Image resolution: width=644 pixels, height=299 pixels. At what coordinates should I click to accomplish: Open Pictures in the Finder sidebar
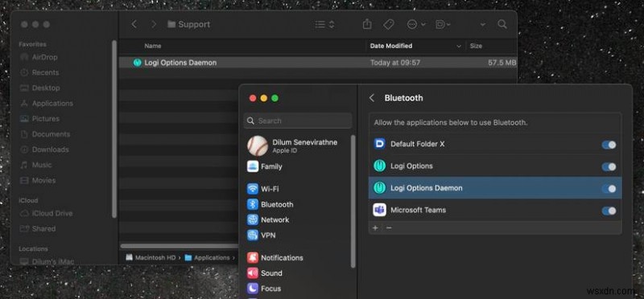click(x=39, y=118)
